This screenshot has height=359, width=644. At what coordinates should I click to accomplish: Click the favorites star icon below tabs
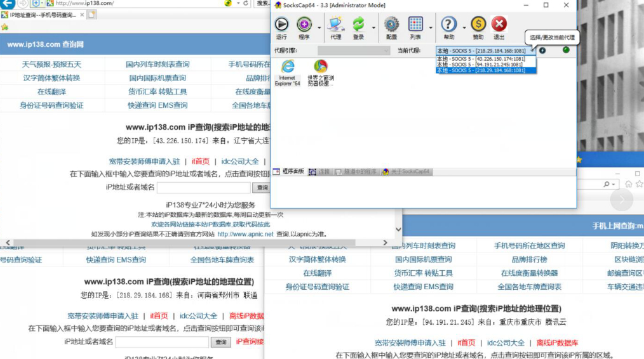click(4, 27)
